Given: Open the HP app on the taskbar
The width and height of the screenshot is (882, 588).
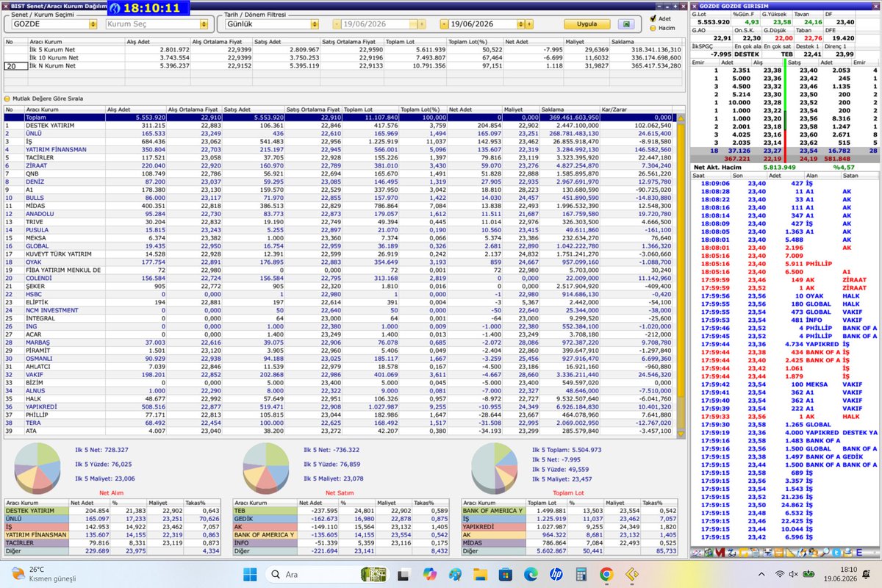Looking at the screenshot, I should (x=556, y=574).
